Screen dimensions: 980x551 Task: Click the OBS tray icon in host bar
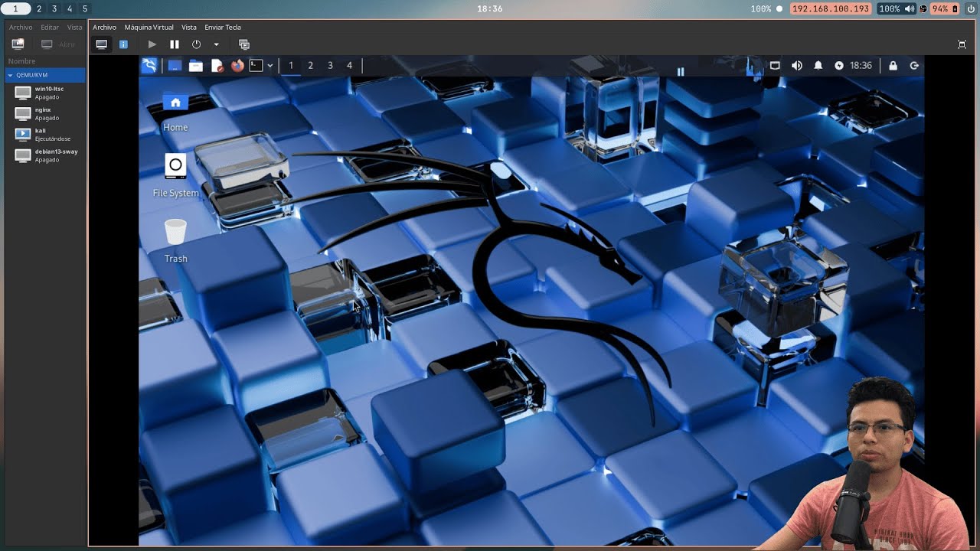click(x=923, y=8)
